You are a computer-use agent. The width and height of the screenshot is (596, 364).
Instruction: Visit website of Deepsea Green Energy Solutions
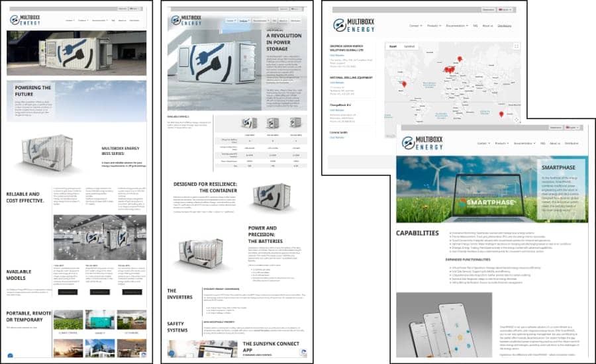click(x=337, y=56)
